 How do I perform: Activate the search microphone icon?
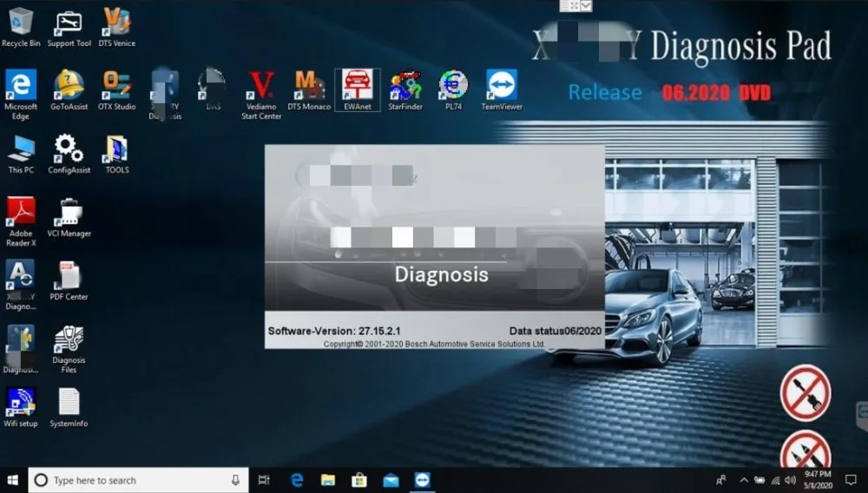pyautogui.click(x=235, y=480)
